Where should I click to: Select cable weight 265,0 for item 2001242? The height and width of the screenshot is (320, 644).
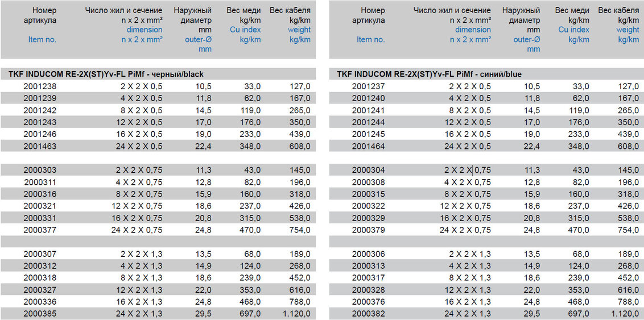coord(299,110)
